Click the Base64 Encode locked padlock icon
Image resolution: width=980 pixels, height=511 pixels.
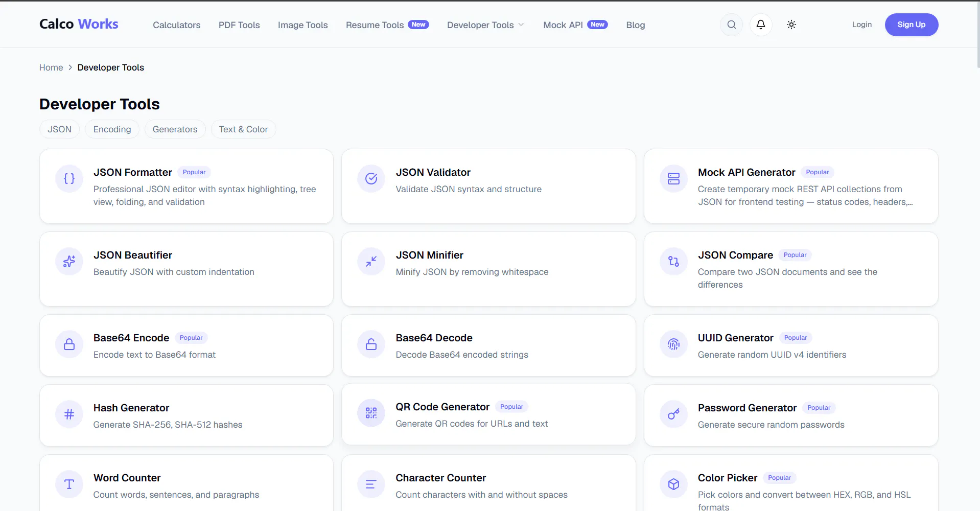[69, 344]
